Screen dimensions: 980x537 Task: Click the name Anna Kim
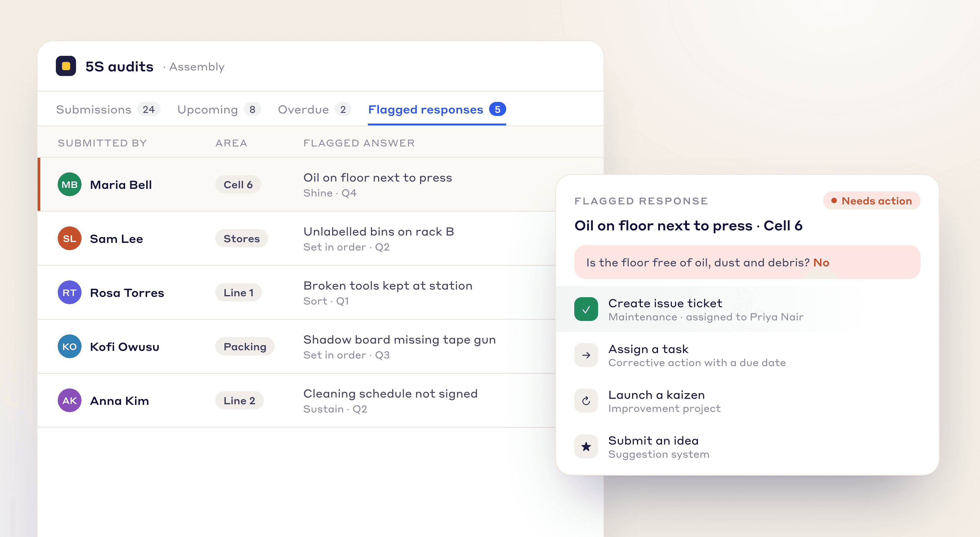pyautogui.click(x=119, y=401)
